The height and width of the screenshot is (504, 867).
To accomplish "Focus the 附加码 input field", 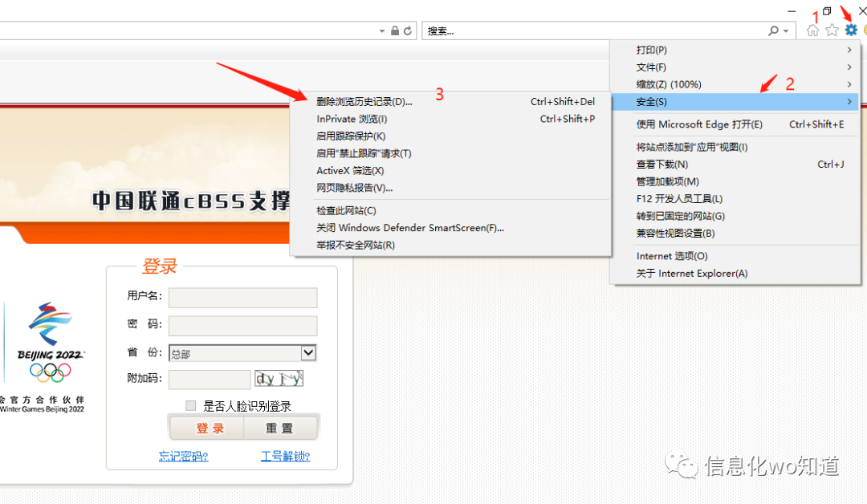I will [x=210, y=379].
